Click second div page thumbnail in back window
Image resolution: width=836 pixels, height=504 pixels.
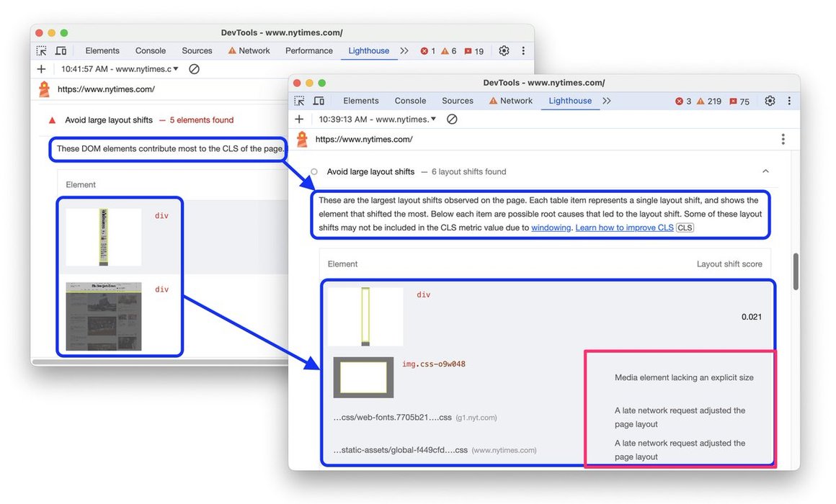click(x=104, y=317)
